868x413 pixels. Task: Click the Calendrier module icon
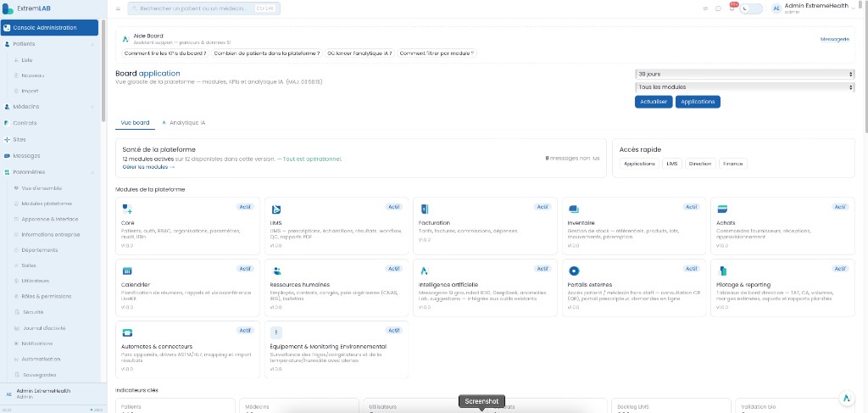127,271
